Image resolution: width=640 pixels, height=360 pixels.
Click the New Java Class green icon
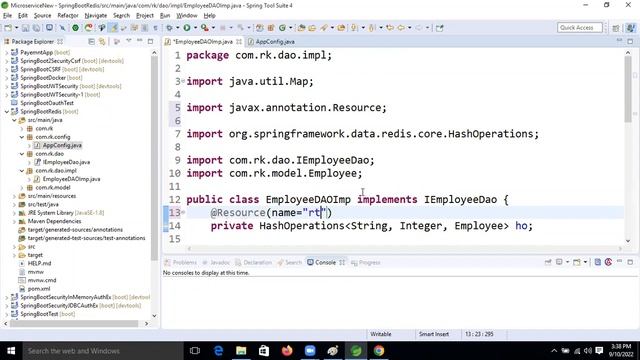(x=282, y=28)
